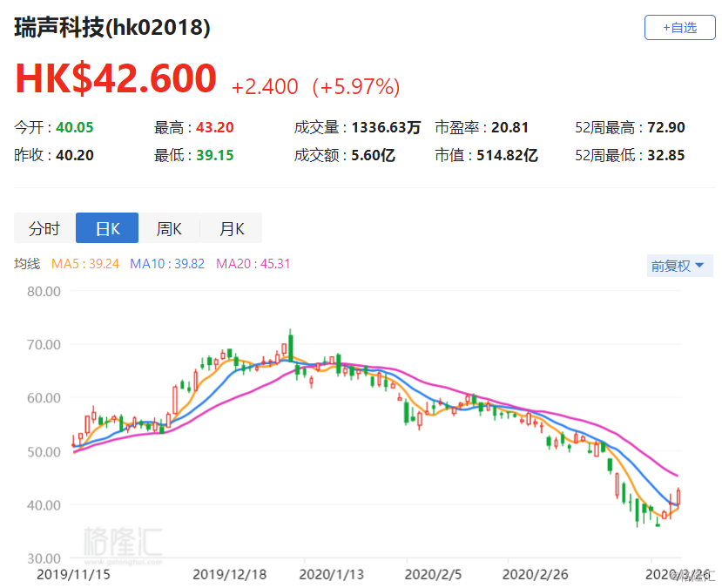Click the 30.00 y-axis price label
This screenshot has width=722, height=588.
pos(44,558)
